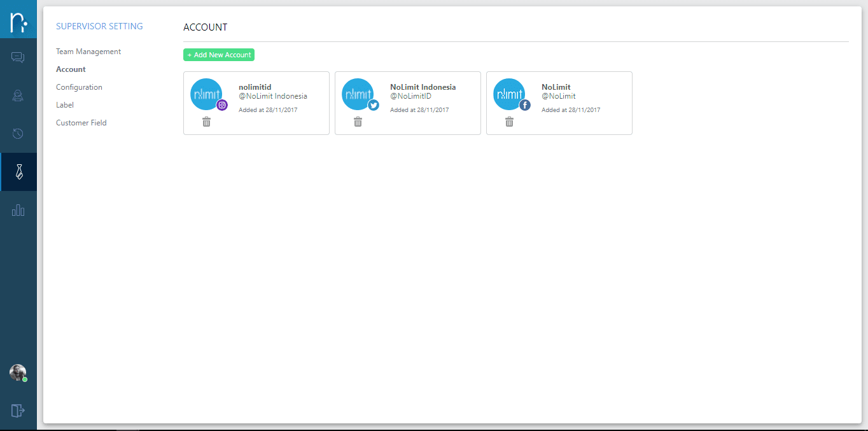Click the user profile avatar
This screenshot has height=431, width=868.
pyautogui.click(x=18, y=372)
